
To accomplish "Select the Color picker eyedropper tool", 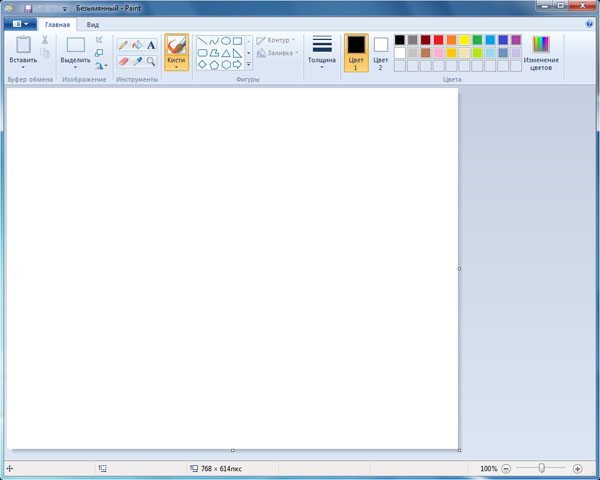I will coord(137,61).
